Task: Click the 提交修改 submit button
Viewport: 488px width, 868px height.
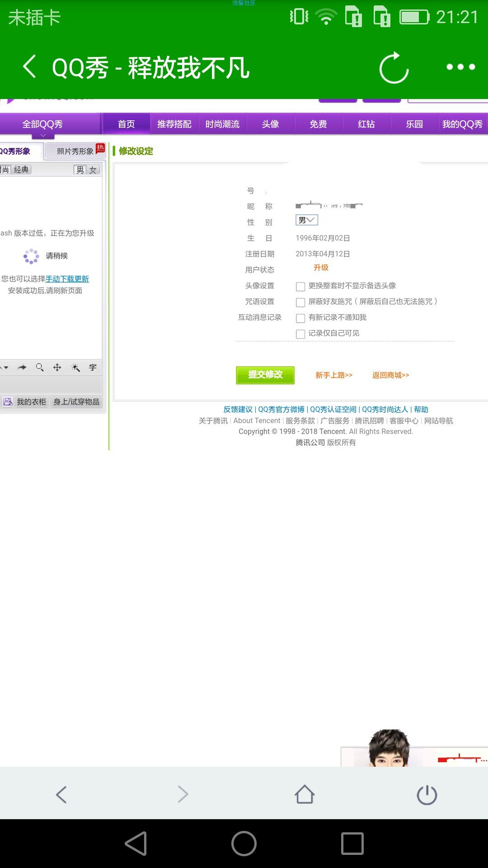Action: point(265,375)
